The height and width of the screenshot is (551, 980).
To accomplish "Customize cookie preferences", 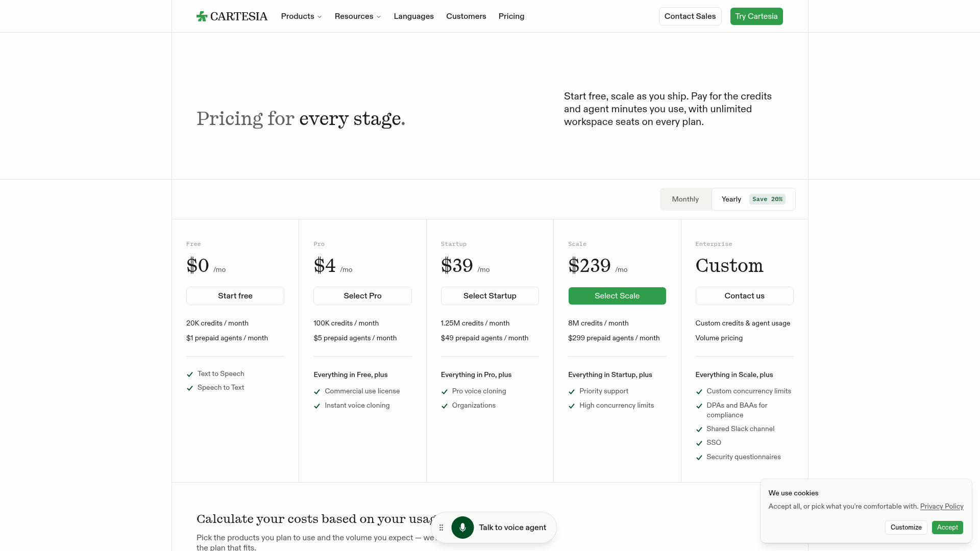I will (x=906, y=528).
